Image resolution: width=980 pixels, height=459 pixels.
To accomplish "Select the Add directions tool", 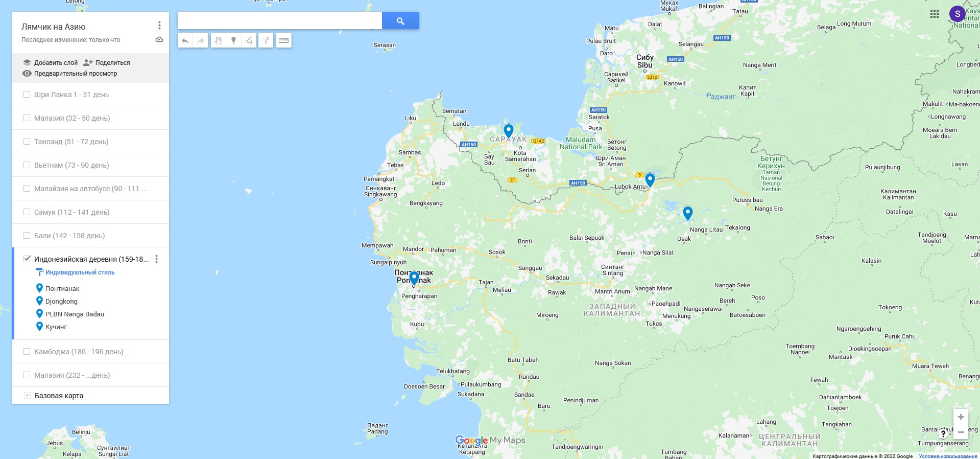I will (266, 40).
